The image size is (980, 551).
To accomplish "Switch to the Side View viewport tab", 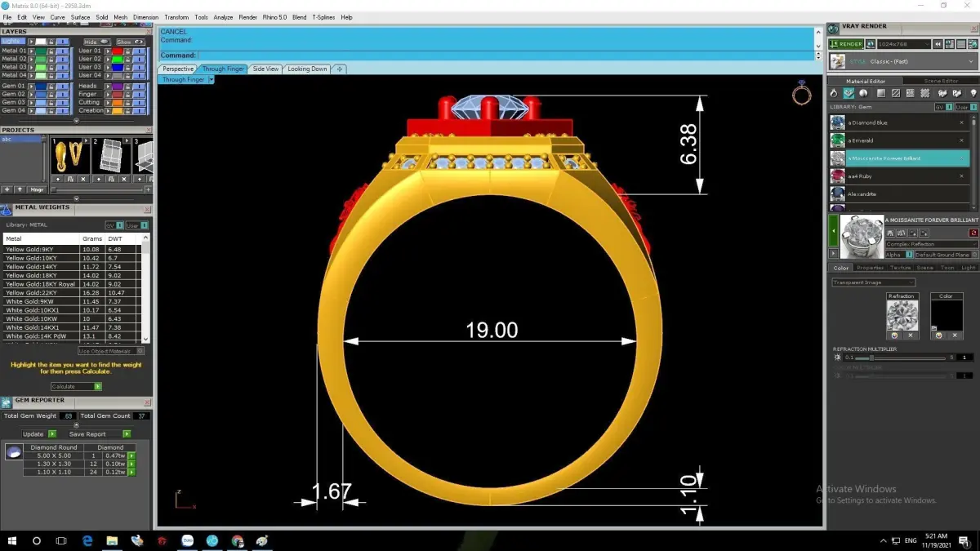I will coord(265,69).
